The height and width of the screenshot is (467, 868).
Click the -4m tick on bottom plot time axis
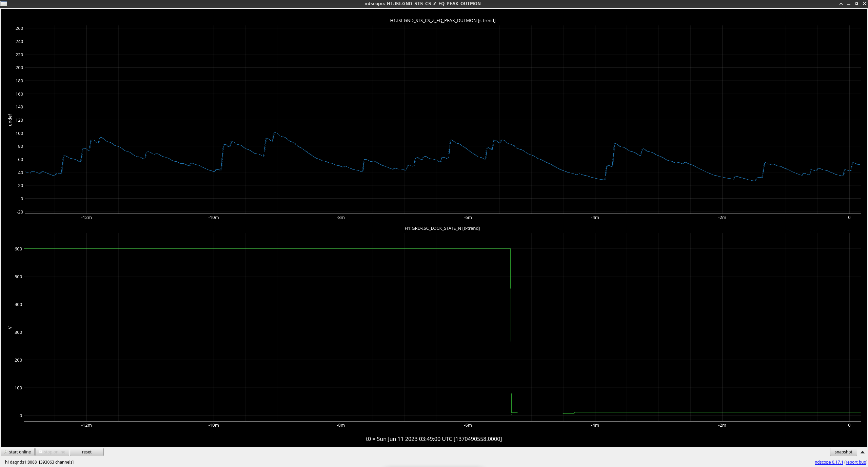click(595, 425)
